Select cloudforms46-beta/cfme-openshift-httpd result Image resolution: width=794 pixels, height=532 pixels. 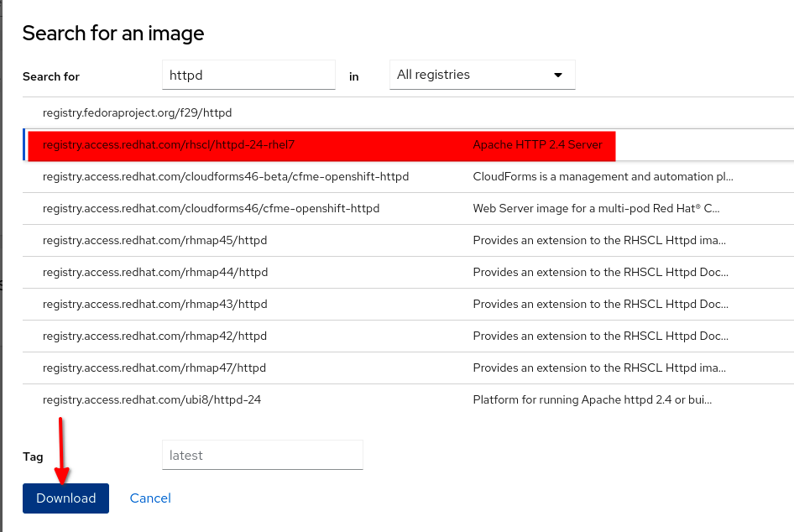408,177
